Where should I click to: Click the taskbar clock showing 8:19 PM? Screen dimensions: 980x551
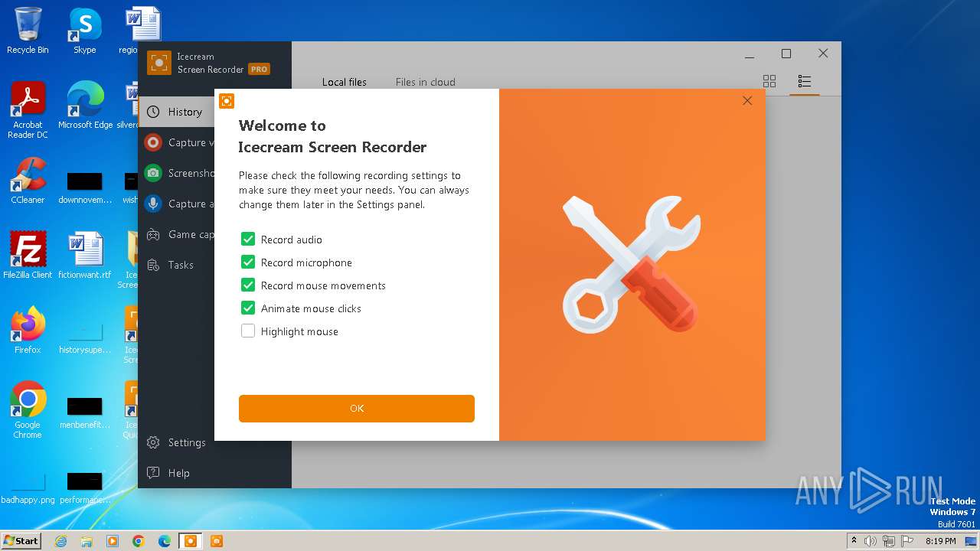pos(940,541)
